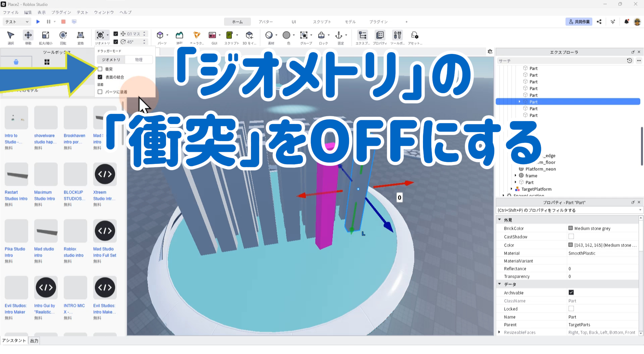Click the BrickColor Medium stone grey swatch

[571, 228]
